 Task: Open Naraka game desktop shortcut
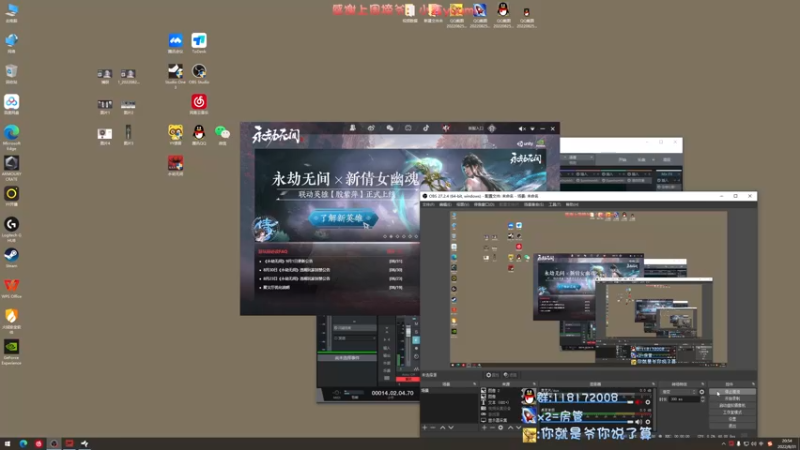pyautogui.click(x=176, y=165)
